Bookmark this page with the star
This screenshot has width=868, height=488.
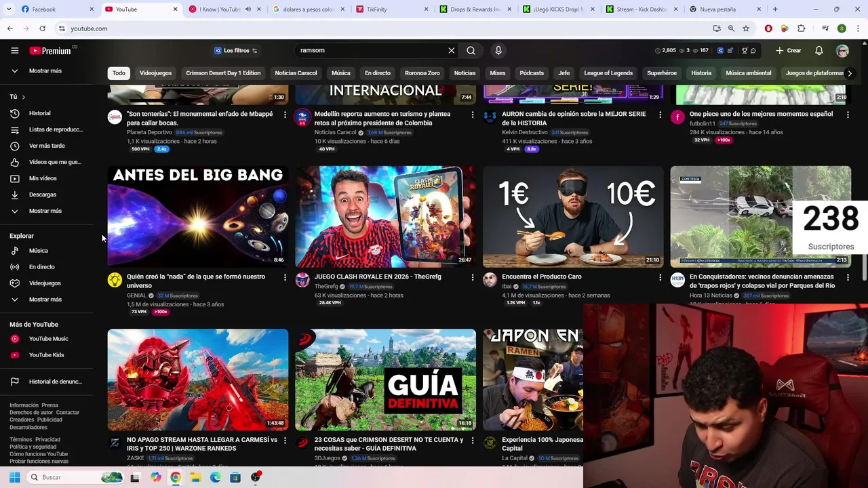click(746, 28)
